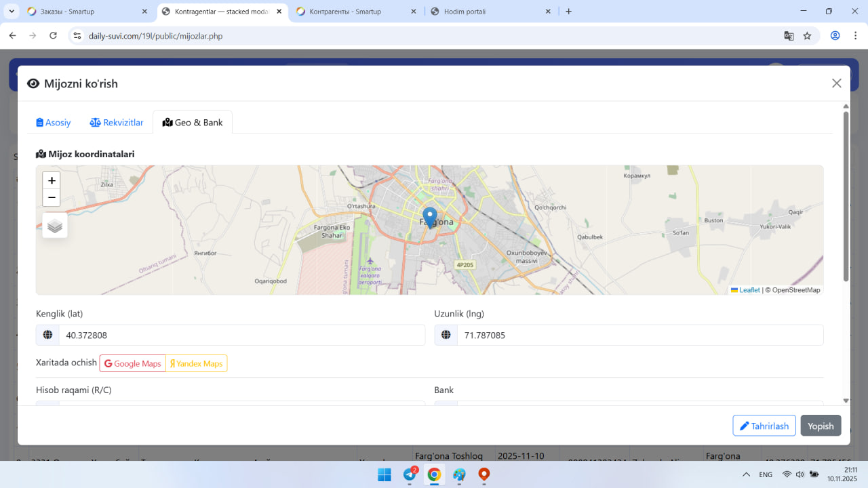
Task: Show hidden system tray icons
Action: (746, 474)
